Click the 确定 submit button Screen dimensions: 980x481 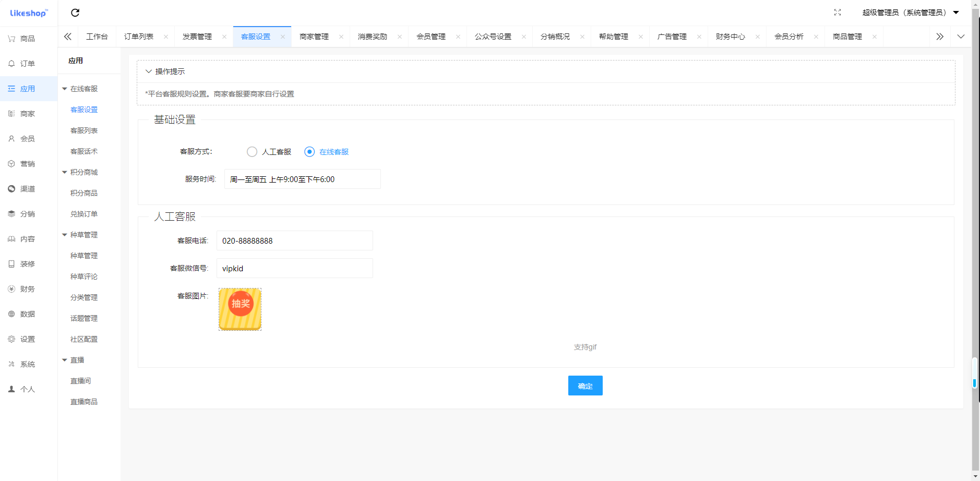coord(585,386)
